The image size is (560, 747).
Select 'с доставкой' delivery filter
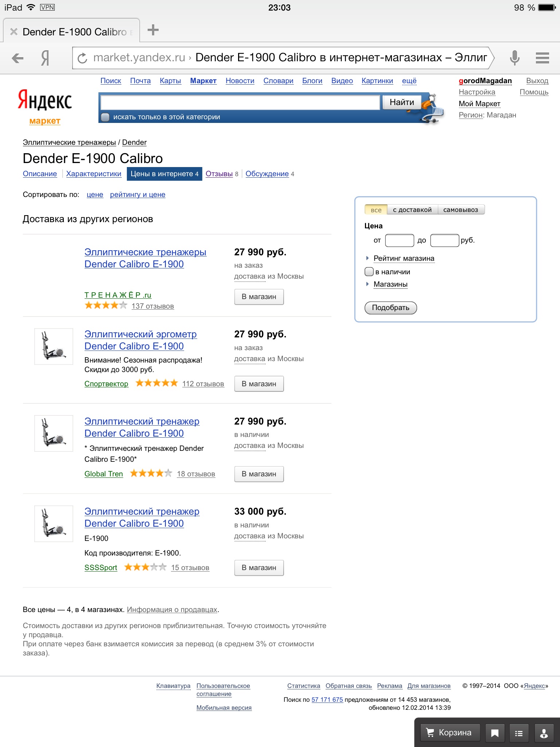(x=412, y=210)
